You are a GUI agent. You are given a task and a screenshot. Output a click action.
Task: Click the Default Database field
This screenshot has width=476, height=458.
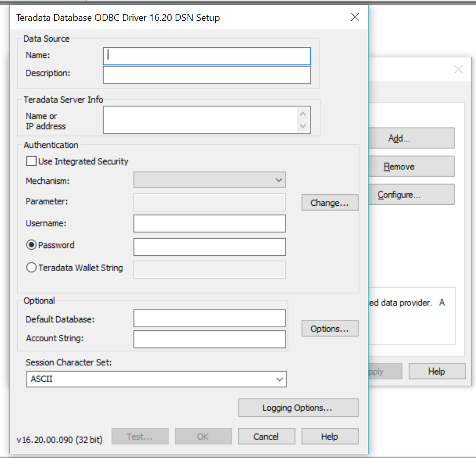210,318
